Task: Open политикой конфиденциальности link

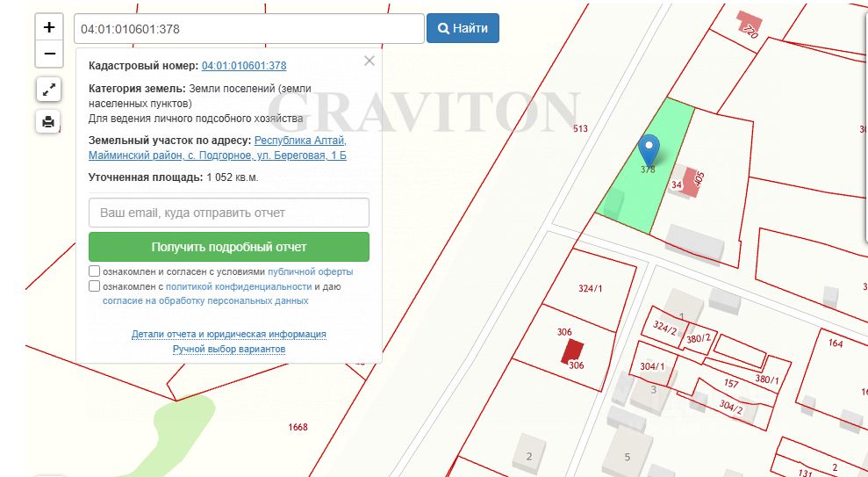Action: click(239, 286)
